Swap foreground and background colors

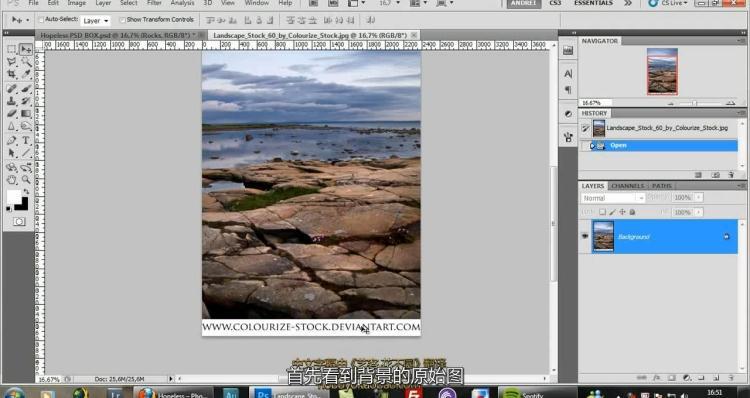pyautogui.click(x=25, y=192)
